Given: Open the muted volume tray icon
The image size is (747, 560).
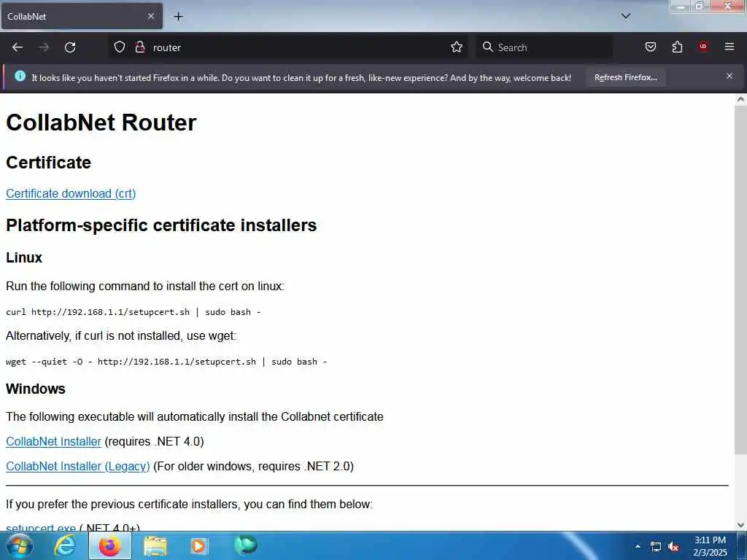Looking at the screenshot, I should (673, 547).
